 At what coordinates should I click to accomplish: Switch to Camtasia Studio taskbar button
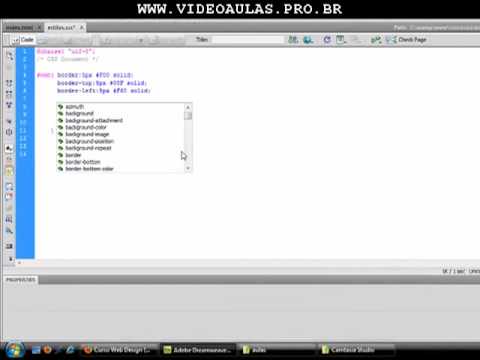tap(357, 350)
